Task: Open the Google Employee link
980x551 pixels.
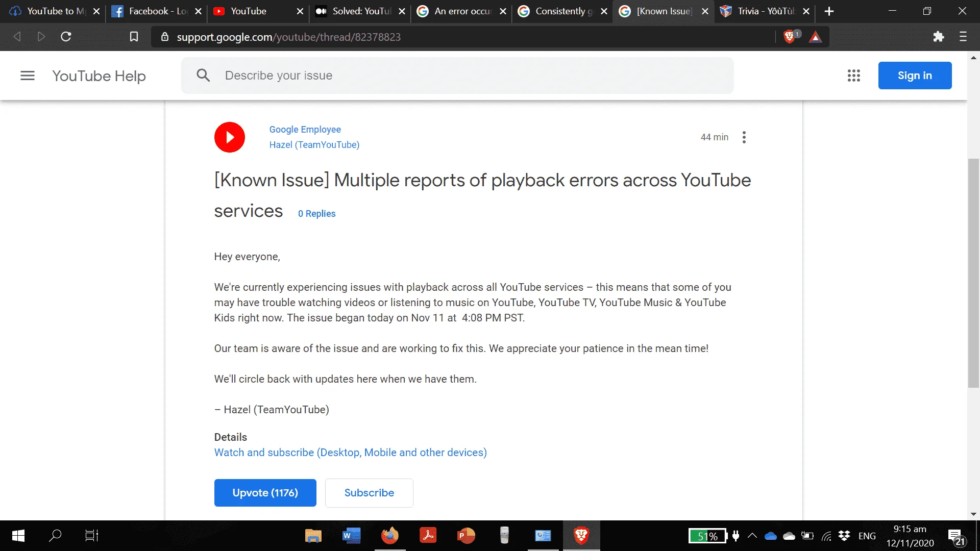Action: (305, 130)
